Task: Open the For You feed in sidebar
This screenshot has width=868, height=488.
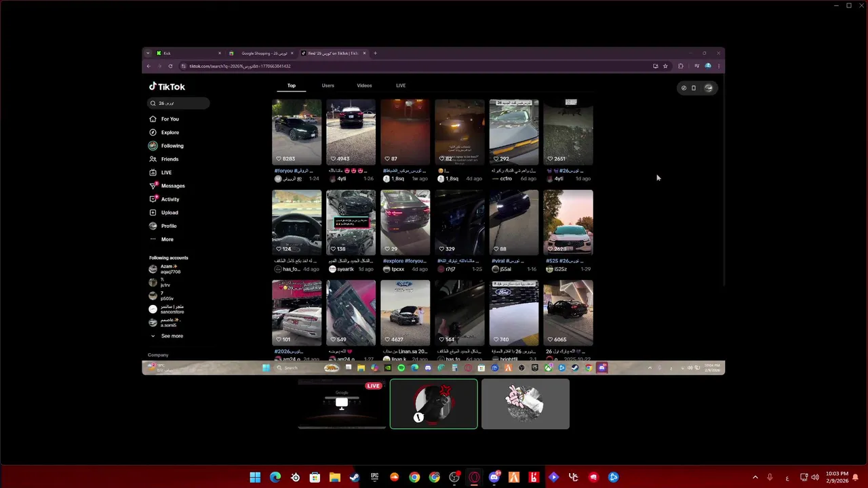Action: point(165,119)
